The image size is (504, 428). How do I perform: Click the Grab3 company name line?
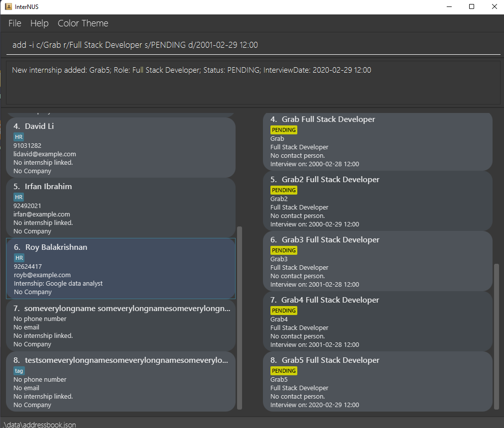[279, 259]
